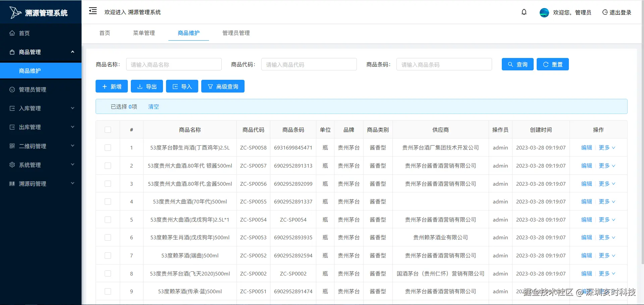Switch to the 菜单管理 tab
Image resolution: width=644 pixels, height=305 pixels.
(x=144, y=33)
